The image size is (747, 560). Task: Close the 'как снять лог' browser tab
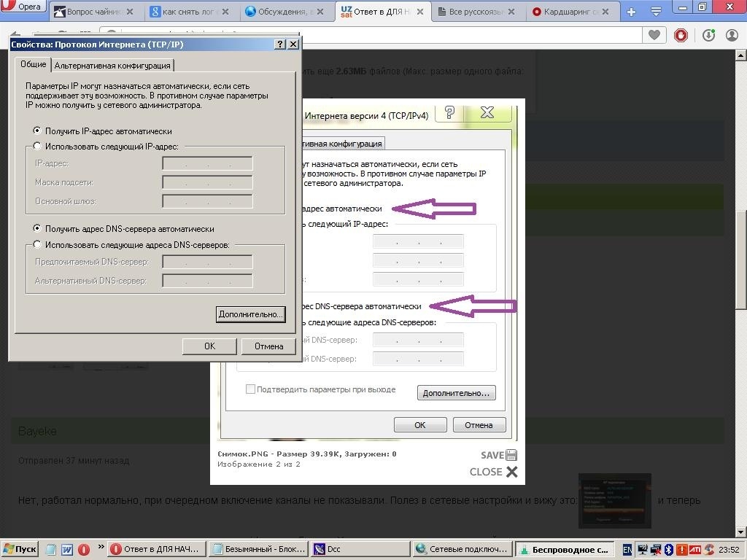tap(225, 12)
